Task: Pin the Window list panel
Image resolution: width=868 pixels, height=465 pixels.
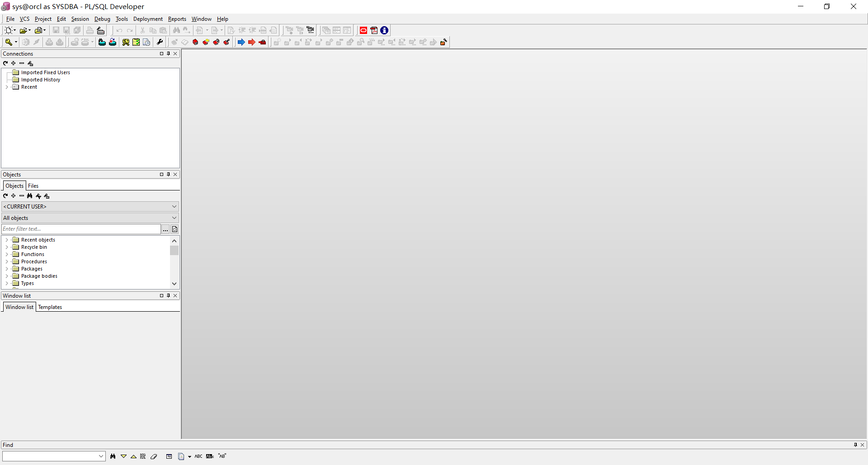Action: tap(168, 295)
